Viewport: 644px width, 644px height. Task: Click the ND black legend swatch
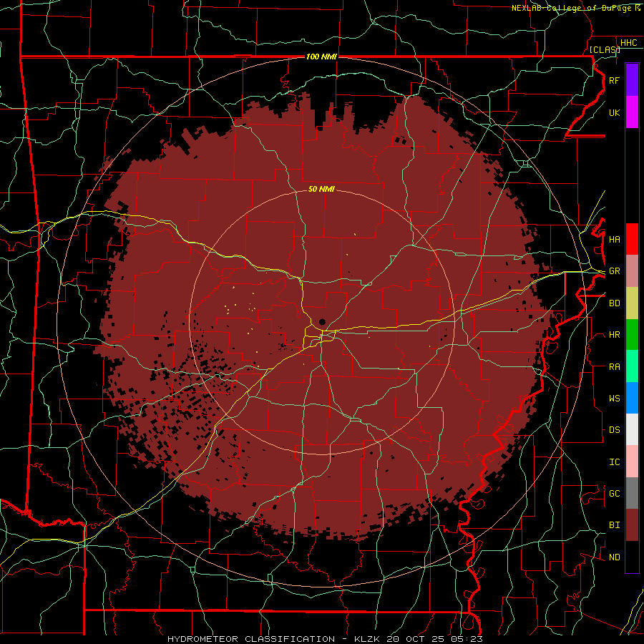point(632,557)
